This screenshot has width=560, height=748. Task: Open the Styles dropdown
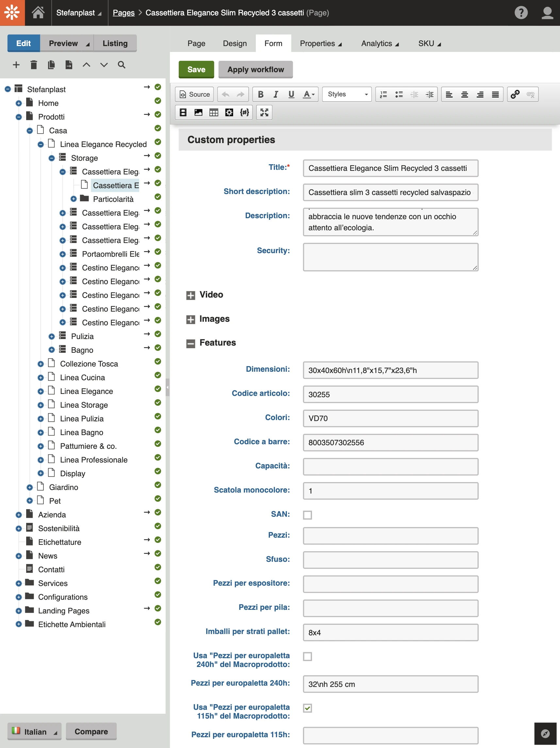click(x=347, y=94)
